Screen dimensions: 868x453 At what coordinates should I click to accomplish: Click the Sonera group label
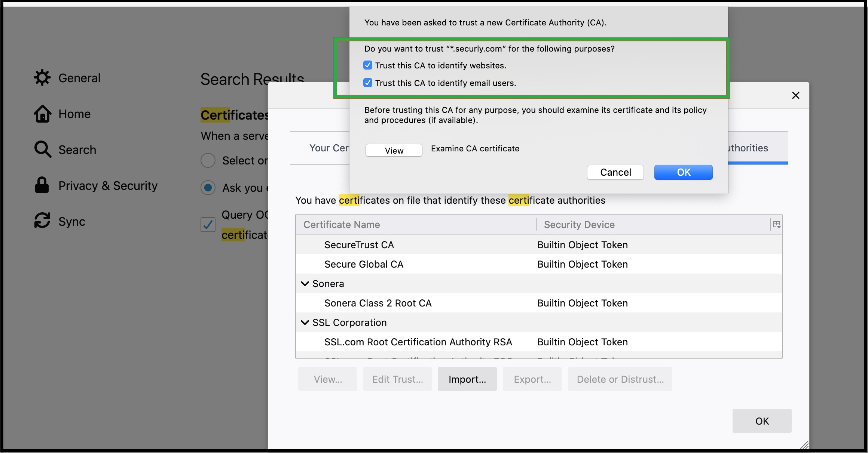tap(328, 284)
